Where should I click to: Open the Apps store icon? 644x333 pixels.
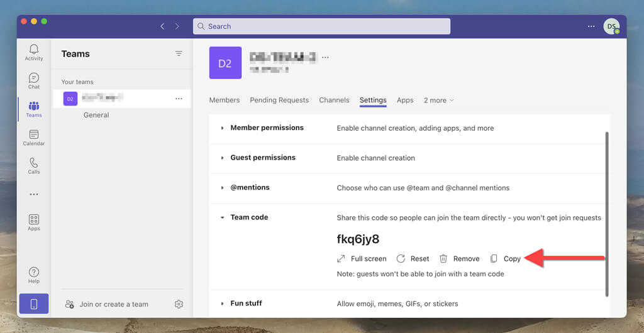click(x=34, y=222)
